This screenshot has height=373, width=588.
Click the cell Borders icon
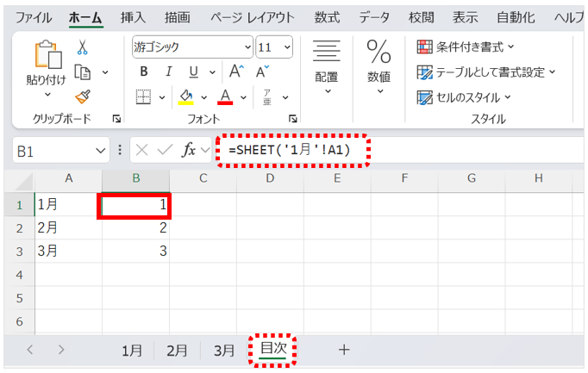[x=144, y=97]
